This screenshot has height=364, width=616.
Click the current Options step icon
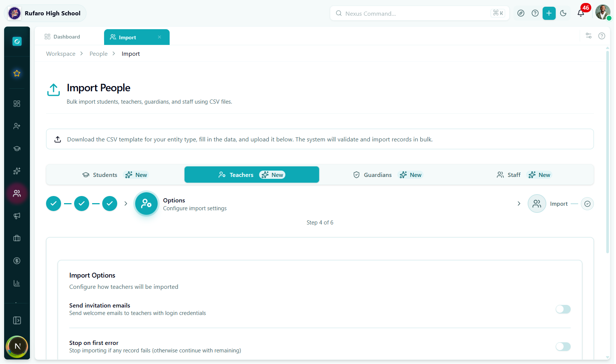(x=146, y=204)
